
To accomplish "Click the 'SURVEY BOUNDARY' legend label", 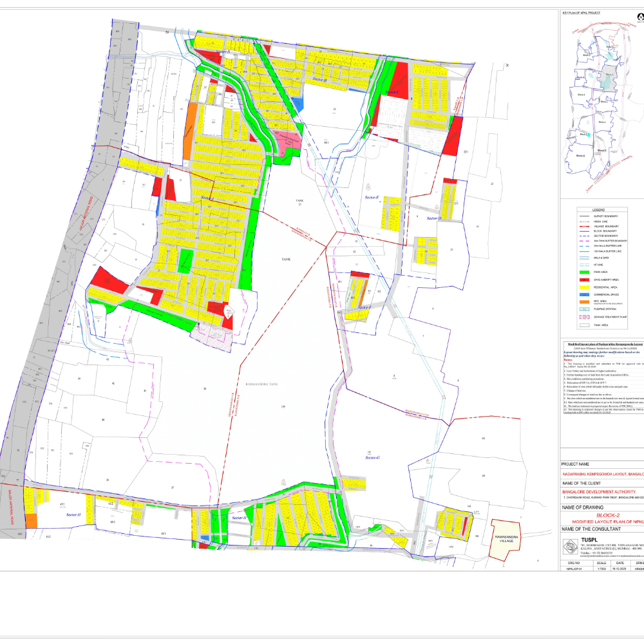I will click(606, 216).
